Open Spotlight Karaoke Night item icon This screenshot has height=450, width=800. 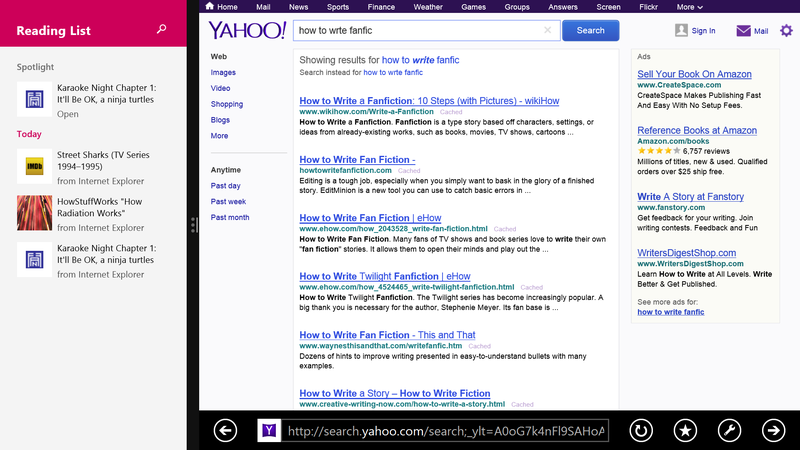[x=34, y=99]
